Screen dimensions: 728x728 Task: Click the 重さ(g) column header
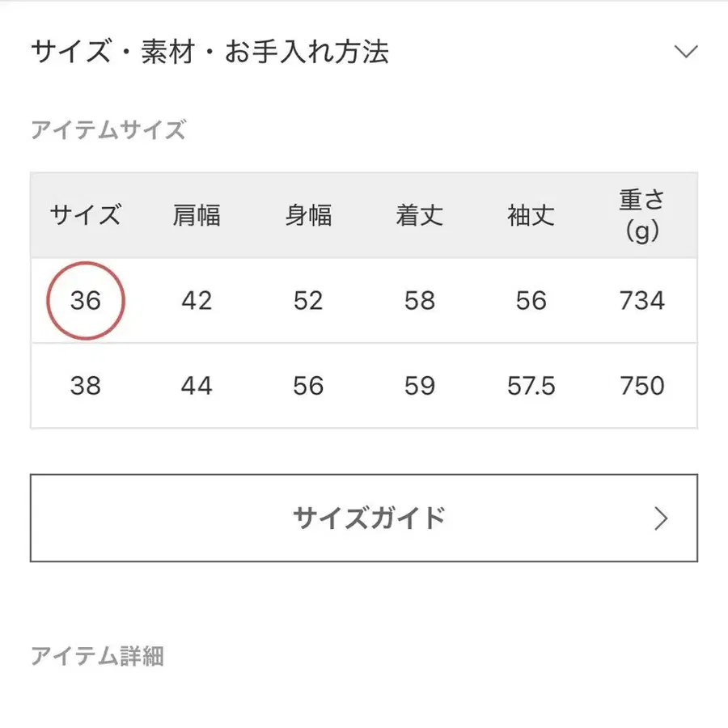pyautogui.click(x=641, y=216)
